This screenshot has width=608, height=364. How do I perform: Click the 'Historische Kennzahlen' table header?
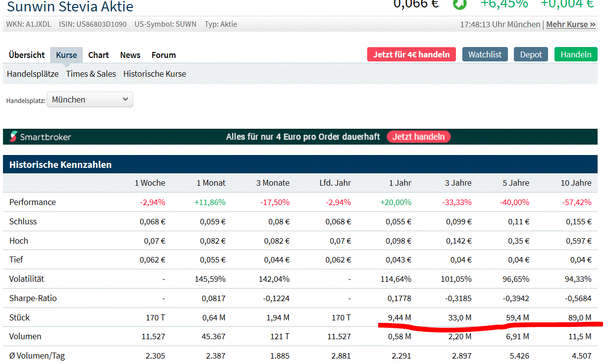point(300,164)
